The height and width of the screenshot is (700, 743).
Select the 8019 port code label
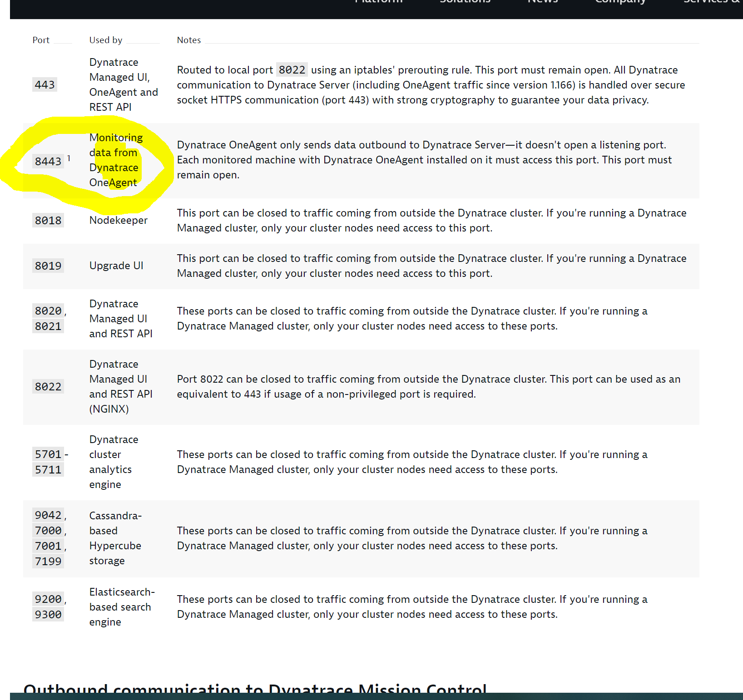tap(48, 266)
